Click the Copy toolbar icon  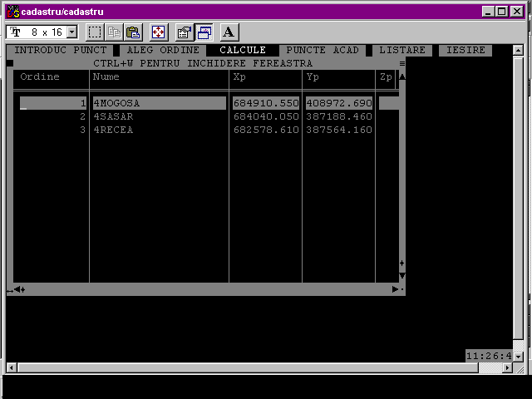click(x=114, y=32)
